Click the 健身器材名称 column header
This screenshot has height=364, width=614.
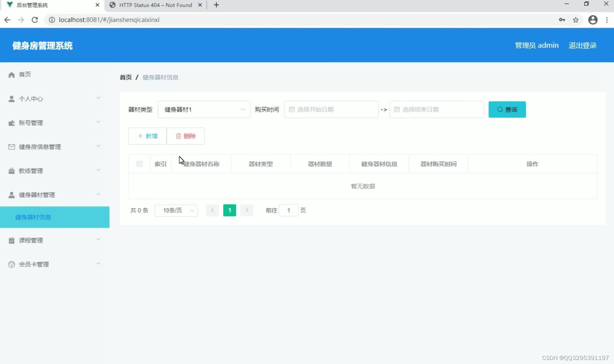coord(201,164)
